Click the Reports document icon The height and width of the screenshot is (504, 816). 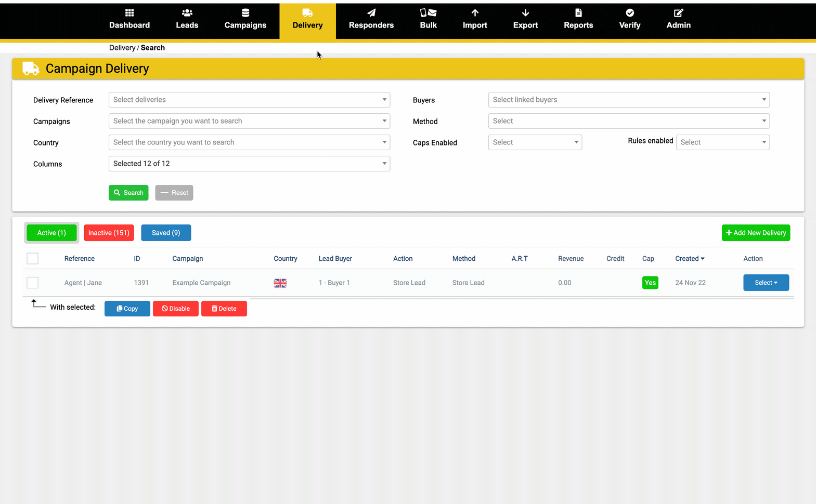pyautogui.click(x=578, y=12)
